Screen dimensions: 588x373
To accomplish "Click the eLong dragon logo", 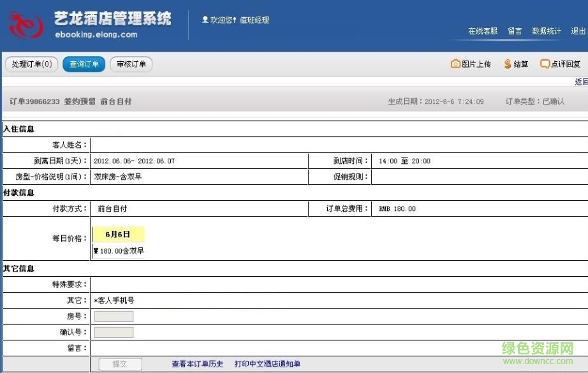I will [x=27, y=24].
